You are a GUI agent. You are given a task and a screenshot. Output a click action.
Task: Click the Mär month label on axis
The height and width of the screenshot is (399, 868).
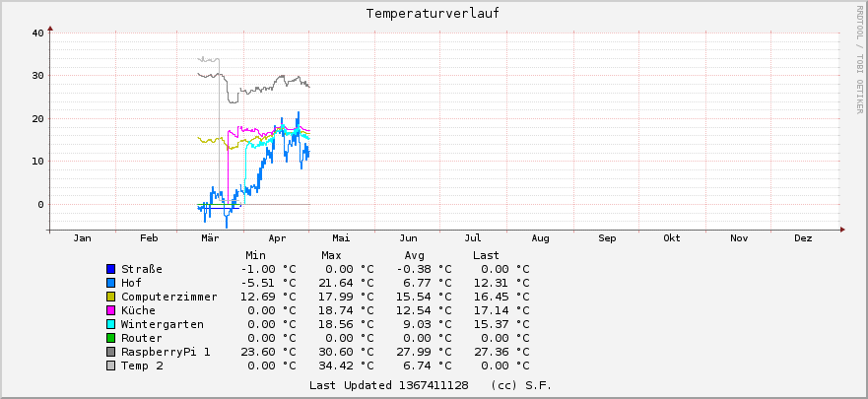coord(210,238)
